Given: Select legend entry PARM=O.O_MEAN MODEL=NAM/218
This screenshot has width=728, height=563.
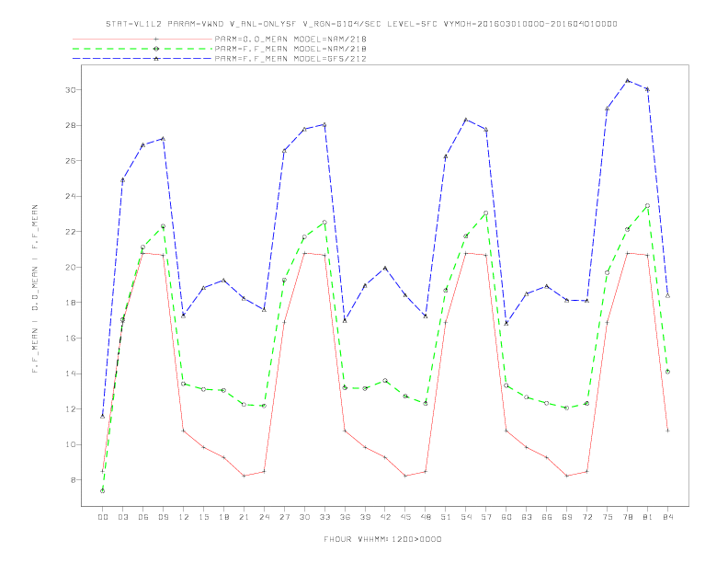Looking at the screenshot, I should (x=290, y=39).
